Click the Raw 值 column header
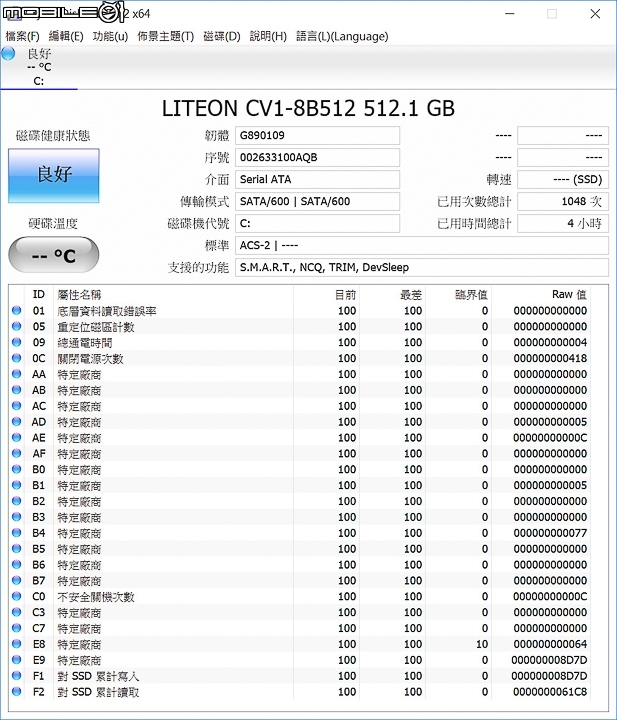Viewport: 617px width, 720px height. [x=569, y=294]
